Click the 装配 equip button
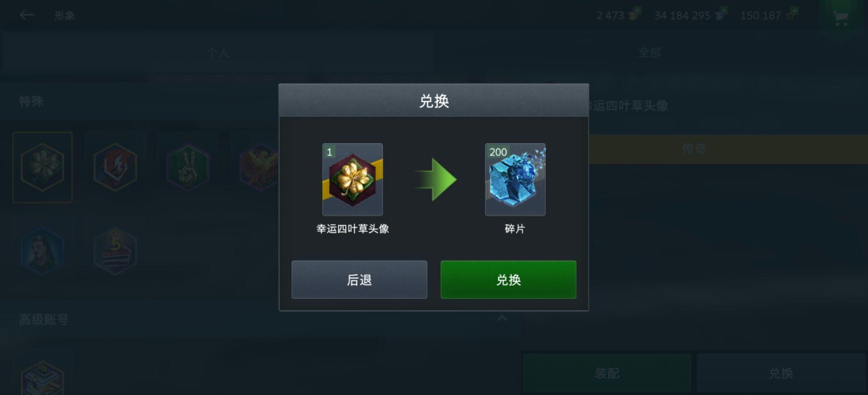The image size is (868, 395). click(x=607, y=373)
